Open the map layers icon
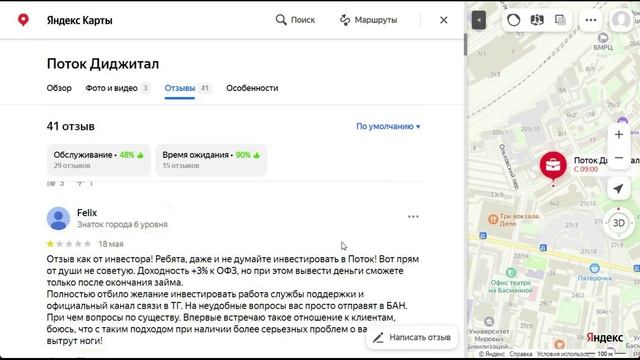Screen dimensions: 640x360 click(x=560, y=20)
